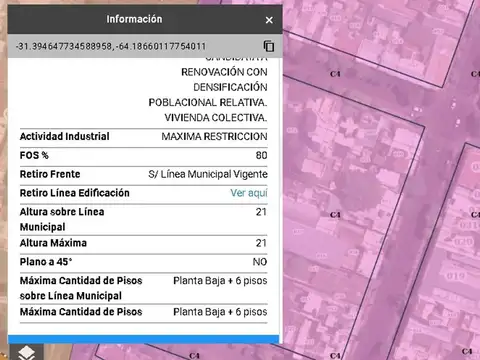Viewport: 480px width, 360px height.
Task: Click the 'Retiro Línea Edificación' label
Action: point(75,193)
